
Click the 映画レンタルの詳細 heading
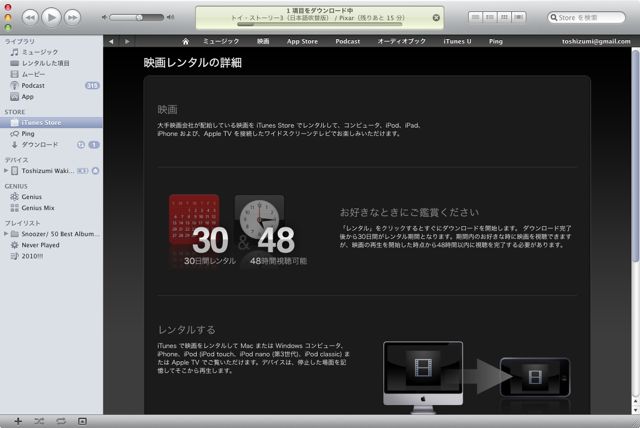[193, 62]
